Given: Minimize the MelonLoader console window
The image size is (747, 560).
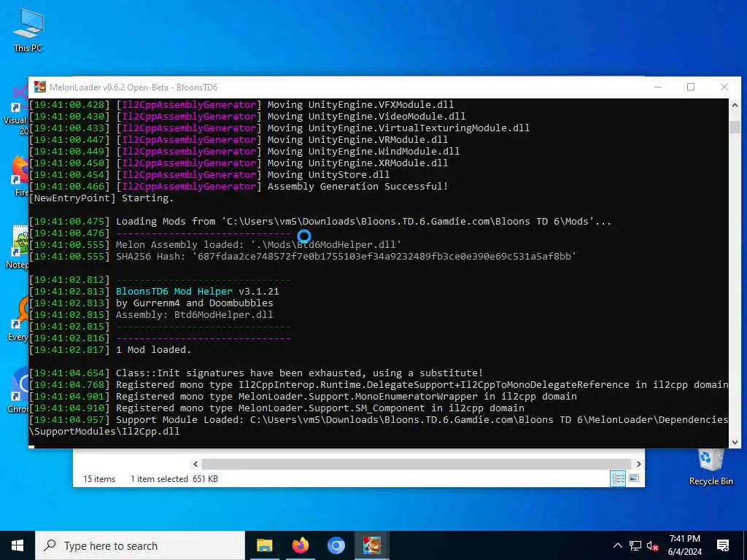Looking at the screenshot, I should point(658,87).
